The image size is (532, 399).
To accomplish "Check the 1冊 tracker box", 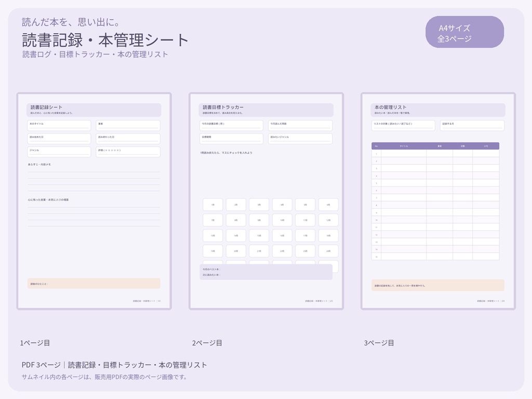I will 212,205.
